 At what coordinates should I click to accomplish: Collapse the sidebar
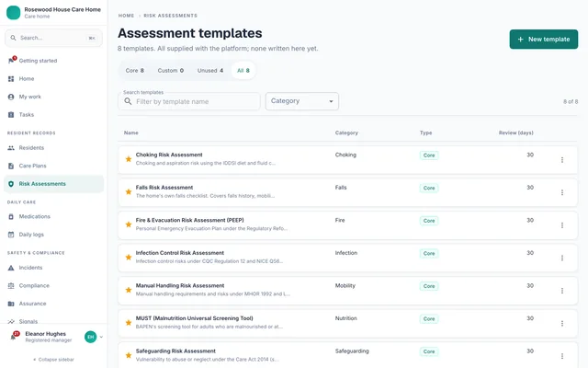[x=53, y=360]
